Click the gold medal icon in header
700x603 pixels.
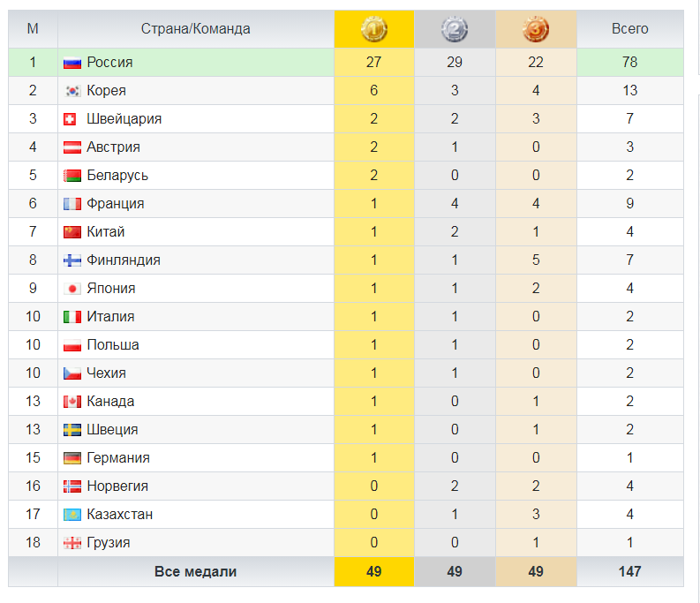[x=373, y=29]
